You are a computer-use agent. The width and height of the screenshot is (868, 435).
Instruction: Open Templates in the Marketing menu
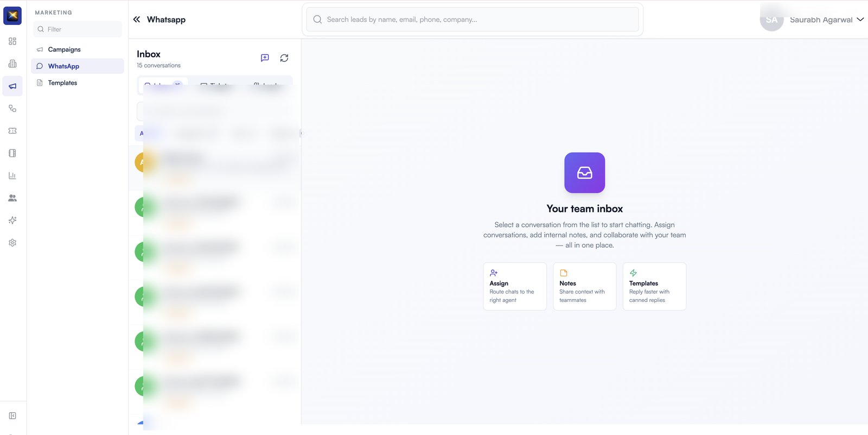coord(78,83)
